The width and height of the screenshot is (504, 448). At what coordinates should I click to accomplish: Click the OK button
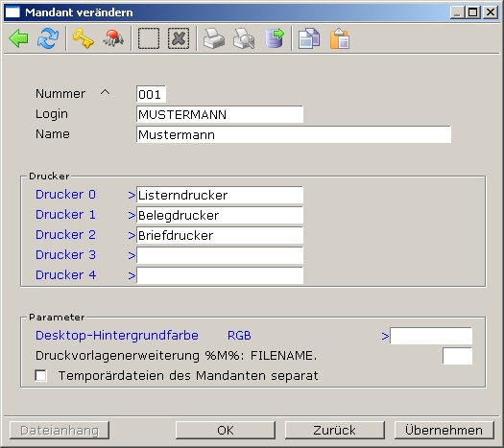coord(226,431)
